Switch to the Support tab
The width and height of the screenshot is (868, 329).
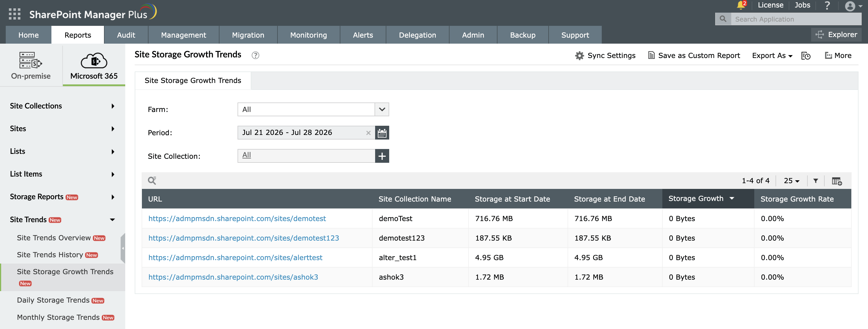[575, 35]
